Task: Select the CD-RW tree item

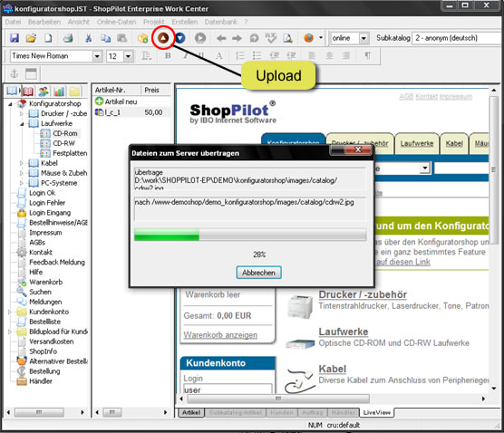Action: (63, 143)
